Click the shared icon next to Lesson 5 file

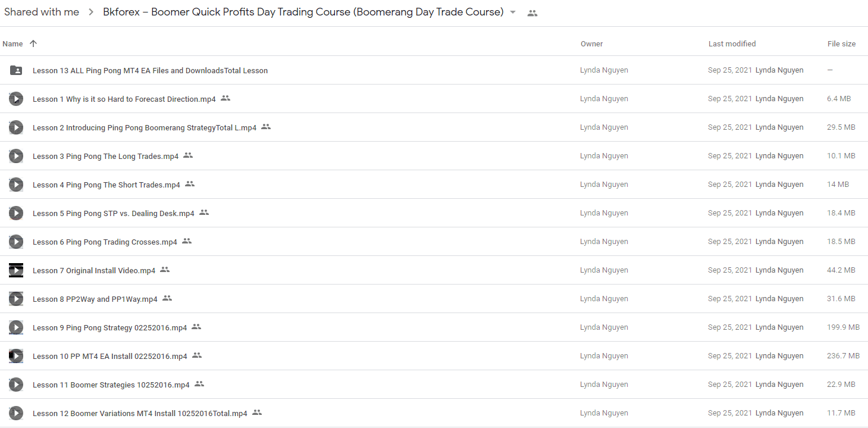tap(204, 213)
